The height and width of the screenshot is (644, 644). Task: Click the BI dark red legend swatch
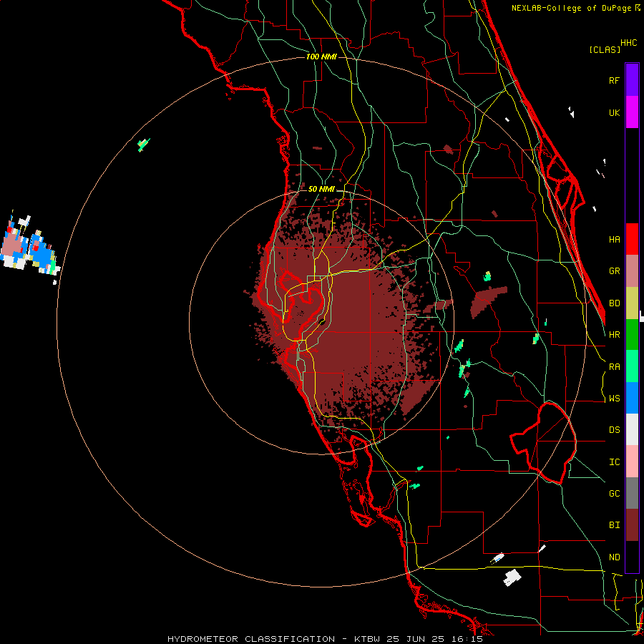[x=632, y=525]
